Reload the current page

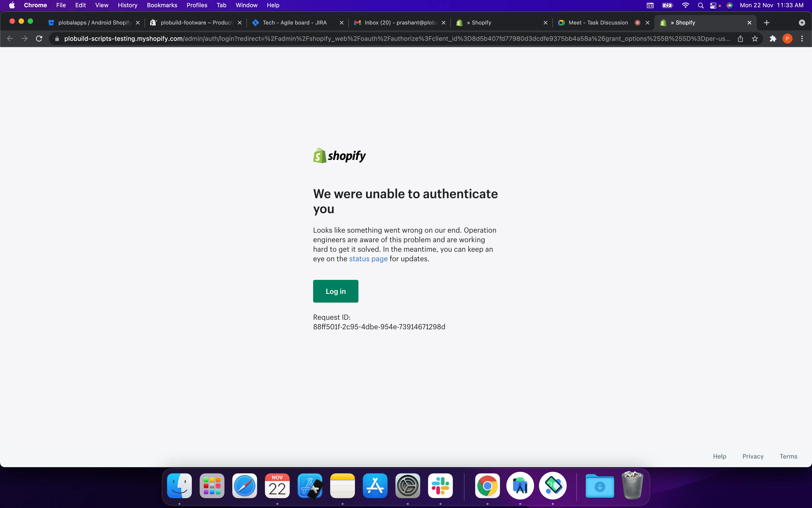click(39, 39)
